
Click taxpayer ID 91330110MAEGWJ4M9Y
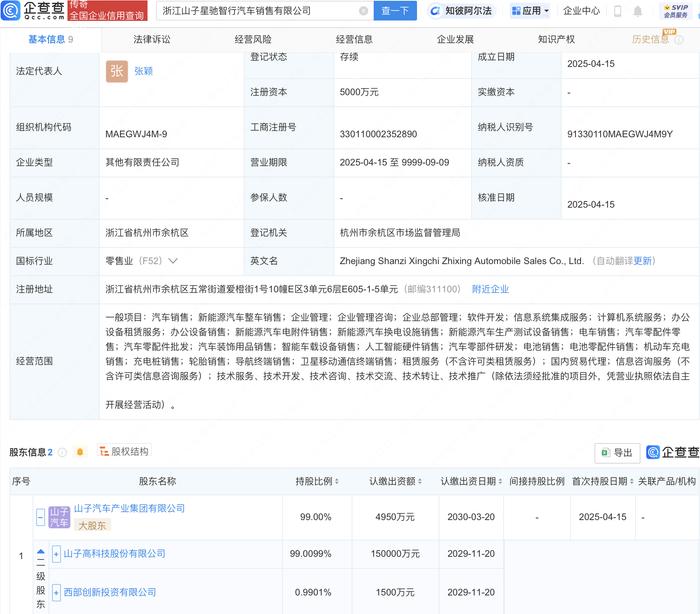click(x=620, y=134)
